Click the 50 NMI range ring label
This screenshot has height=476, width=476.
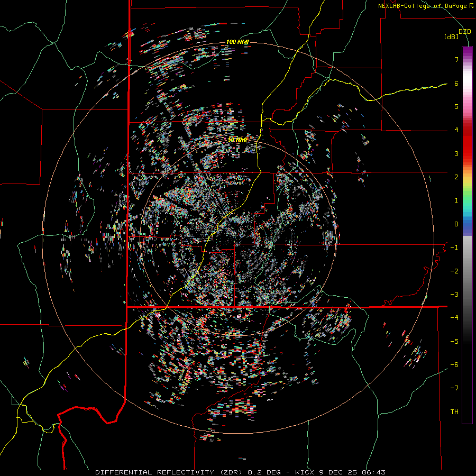(x=237, y=140)
